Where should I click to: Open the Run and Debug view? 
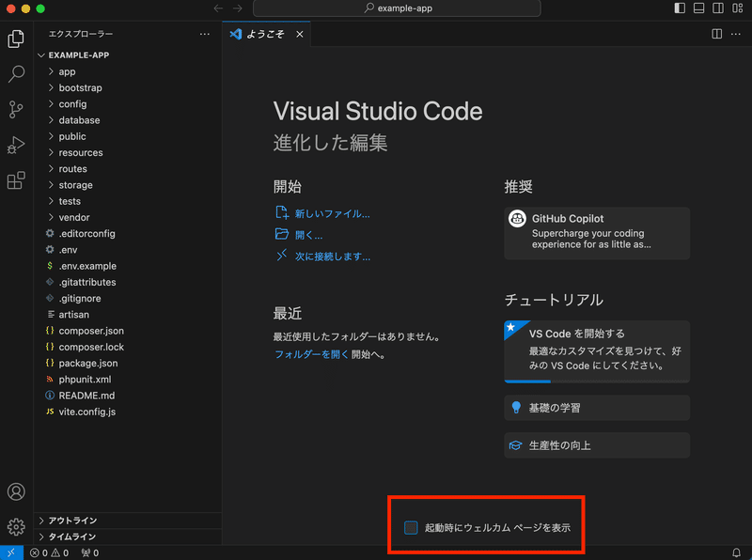click(x=16, y=145)
